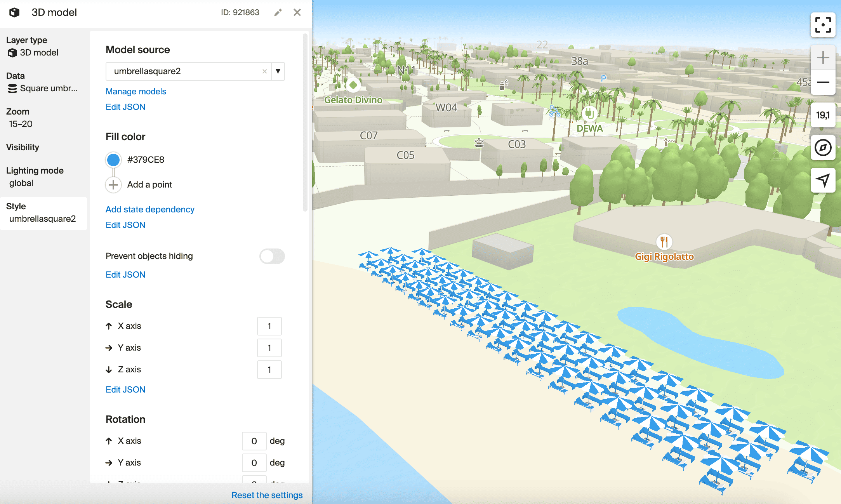Zoom out on the map
The image size is (841, 504).
tap(823, 82)
